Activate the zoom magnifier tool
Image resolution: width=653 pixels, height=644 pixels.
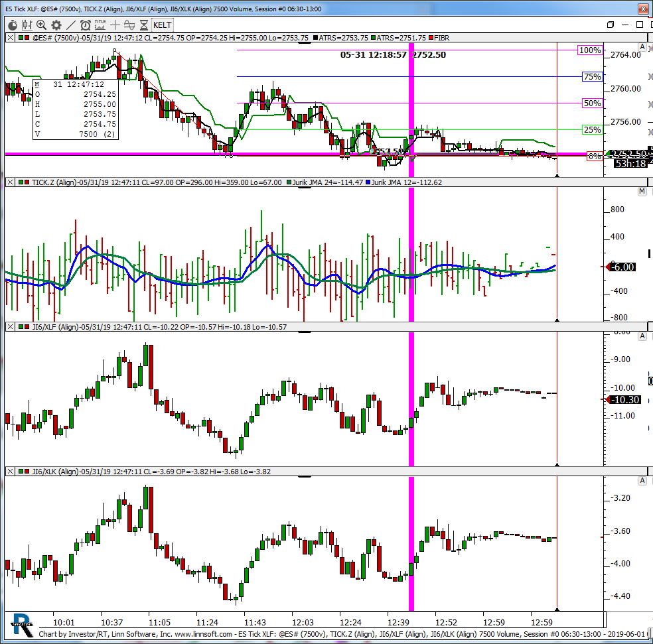[41, 25]
